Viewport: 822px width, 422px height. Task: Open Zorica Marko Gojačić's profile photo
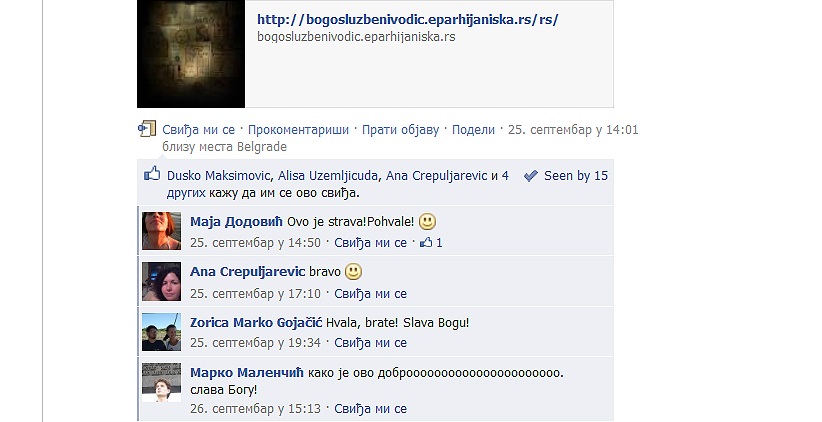click(x=161, y=332)
